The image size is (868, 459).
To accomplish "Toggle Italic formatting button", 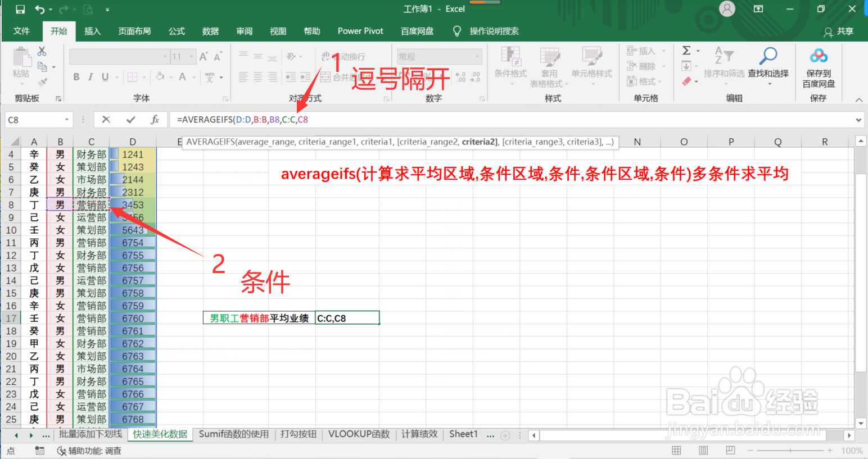I will 91,77.
